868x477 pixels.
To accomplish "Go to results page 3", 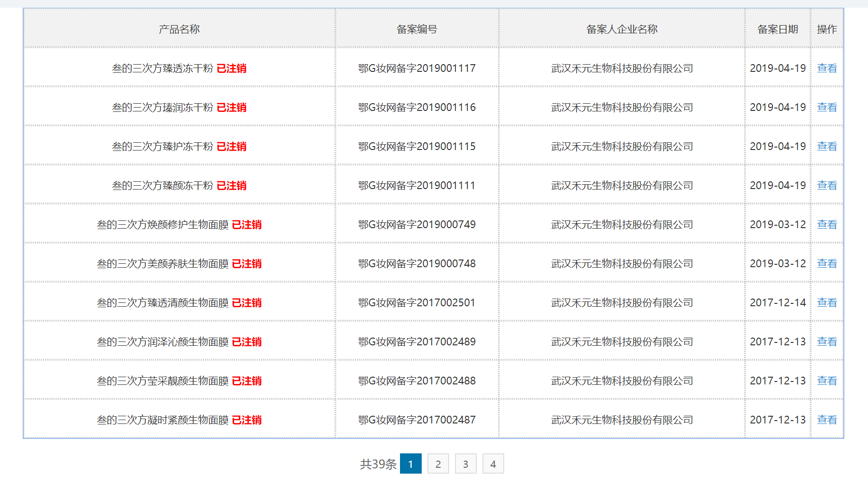I will point(466,463).
